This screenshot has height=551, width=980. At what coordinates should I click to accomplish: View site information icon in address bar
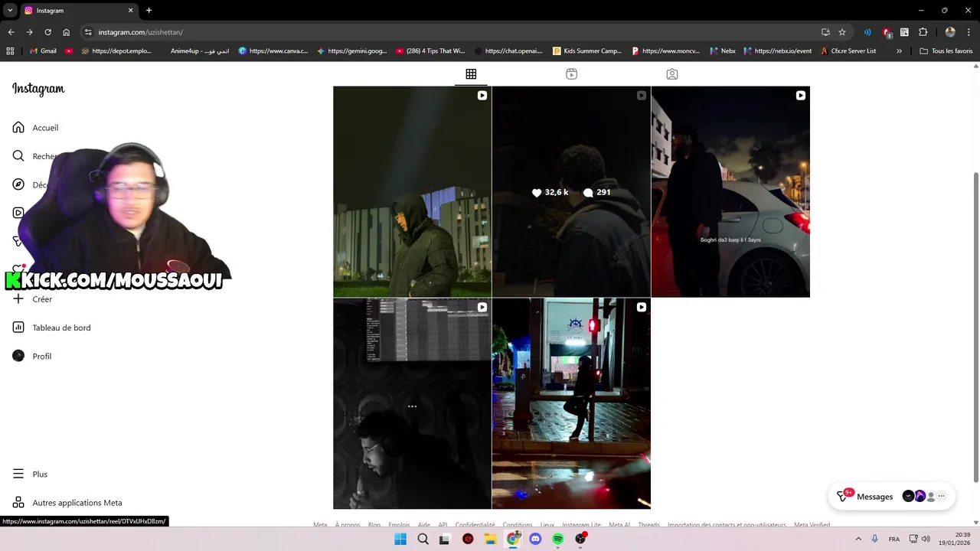pyautogui.click(x=88, y=32)
